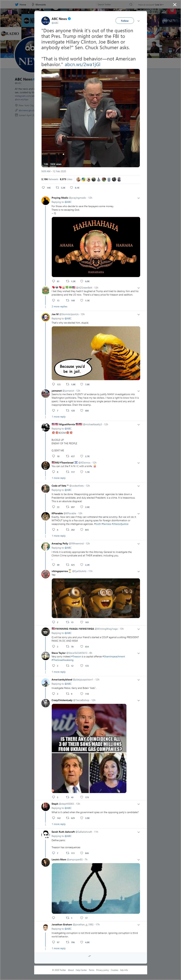Image resolution: width=181 pixels, height=980 pixels.
Task: Like the main ABC News tweet
Action: 71,188
